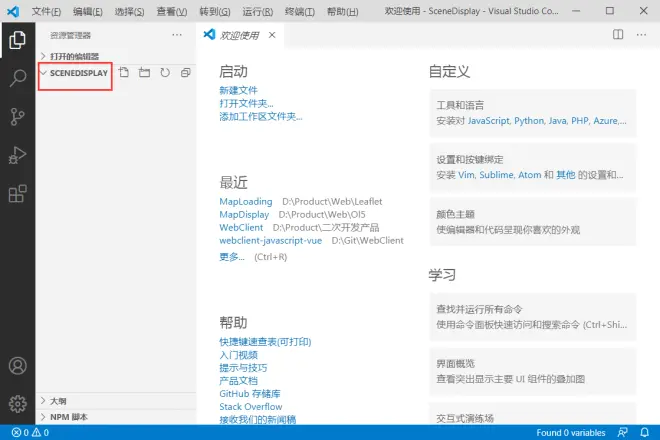660x440 pixels.
Task: Expand the 打开的编辑器 section
Action: pos(116,56)
